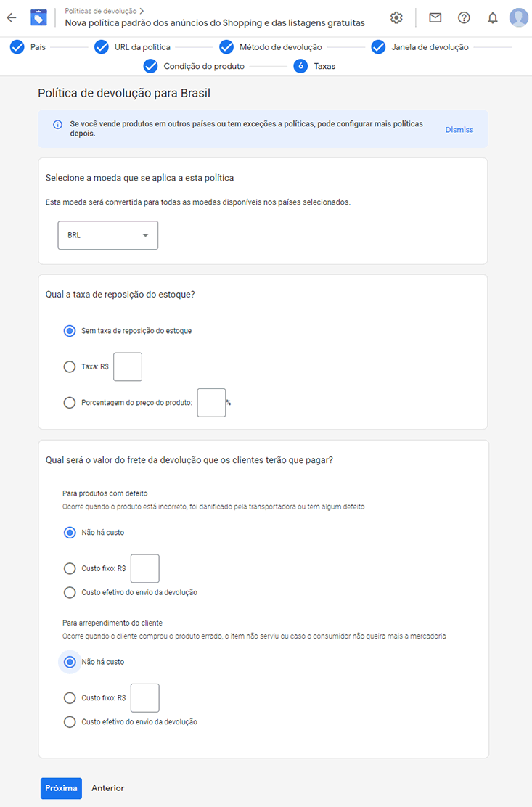Select 'Custo efetivo do envio' for defective products
The image size is (532, 807).
(x=70, y=592)
